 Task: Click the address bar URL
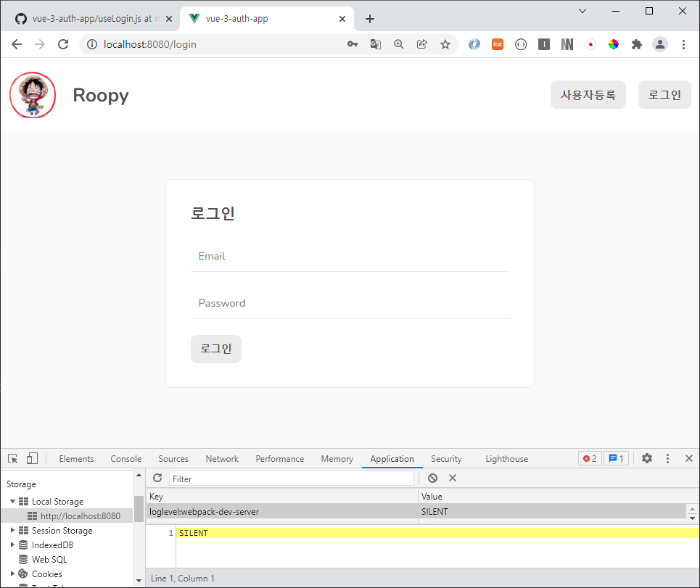click(x=149, y=44)
